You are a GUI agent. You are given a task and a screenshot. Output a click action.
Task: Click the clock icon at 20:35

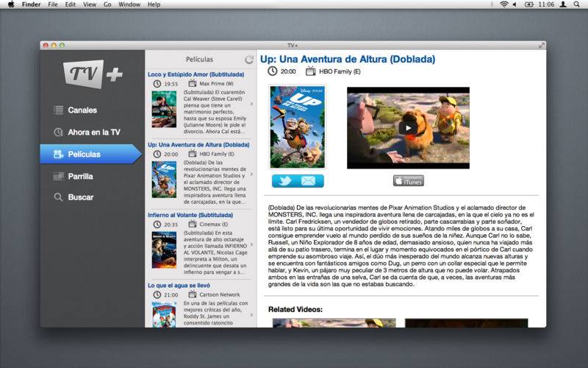point(157,224)
